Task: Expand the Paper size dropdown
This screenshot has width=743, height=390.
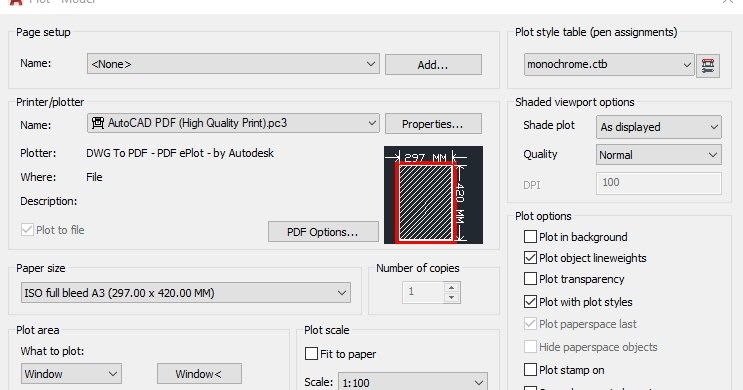Action: [x=186, y=293]
